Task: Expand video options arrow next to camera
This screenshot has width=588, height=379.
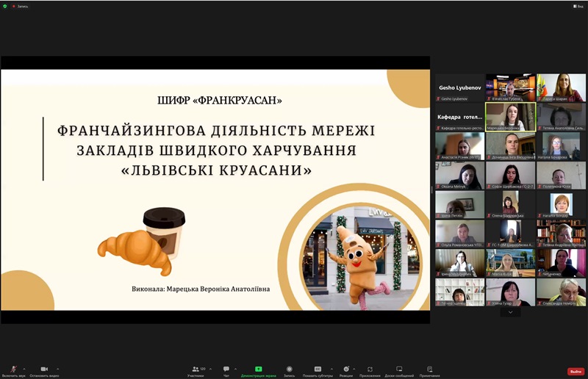Action: (x=58, y=369)
